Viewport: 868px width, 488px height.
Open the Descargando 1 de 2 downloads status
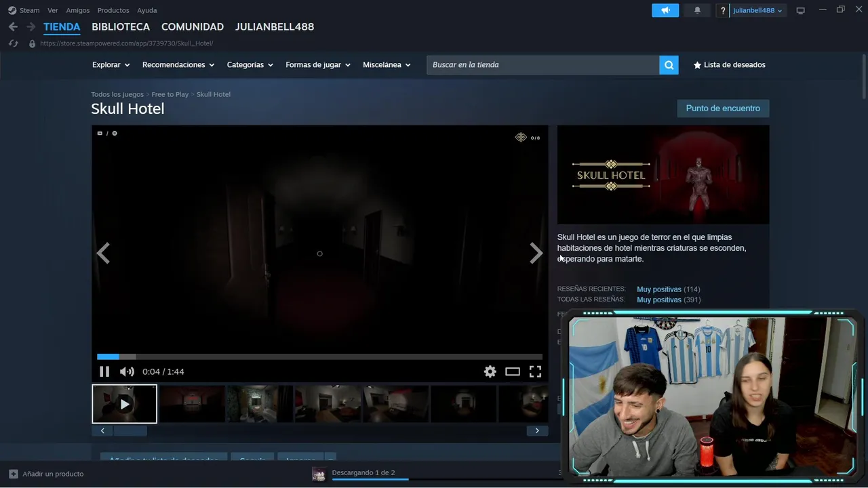click(363, 472)
